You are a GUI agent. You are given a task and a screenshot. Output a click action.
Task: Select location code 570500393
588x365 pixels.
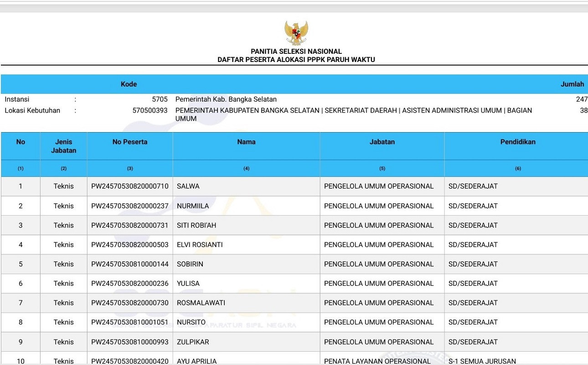[150, 110]
